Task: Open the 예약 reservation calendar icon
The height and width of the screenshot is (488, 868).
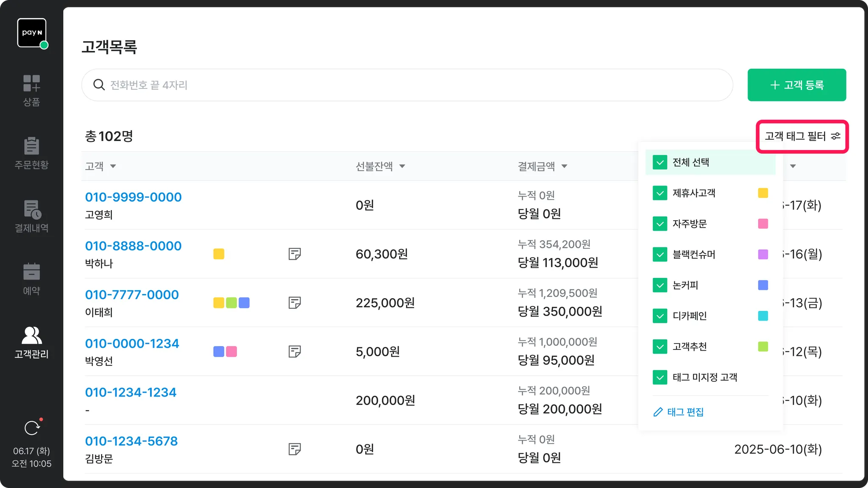Action: click(31, 272)
